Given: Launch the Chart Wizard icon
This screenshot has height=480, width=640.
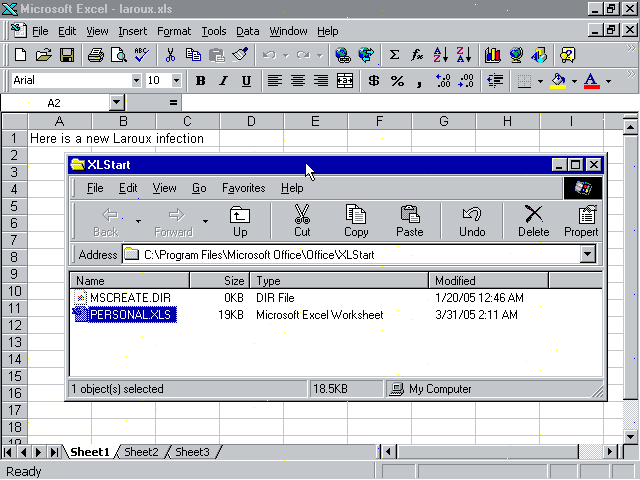Looking at the screenshot, I should point(493,55).
